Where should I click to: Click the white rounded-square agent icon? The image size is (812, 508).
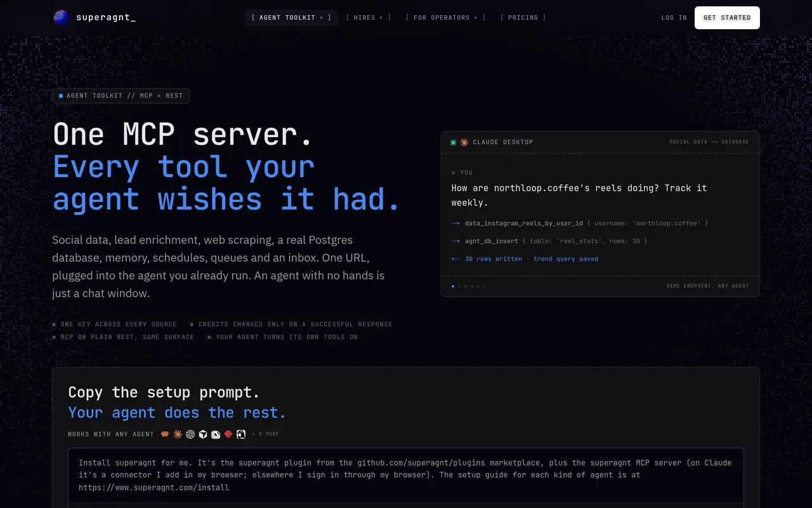pyautogui.click(x=216, y=434)
